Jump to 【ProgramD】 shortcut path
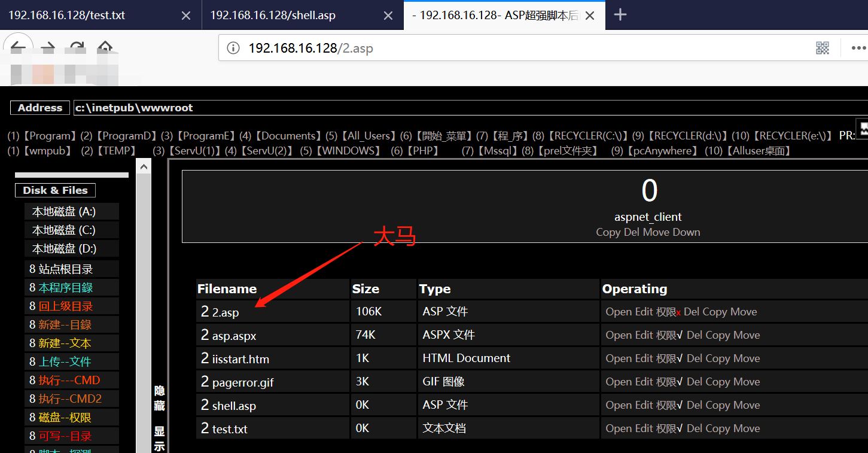Viewport: 868px width, 453px height. coord(125,136)
